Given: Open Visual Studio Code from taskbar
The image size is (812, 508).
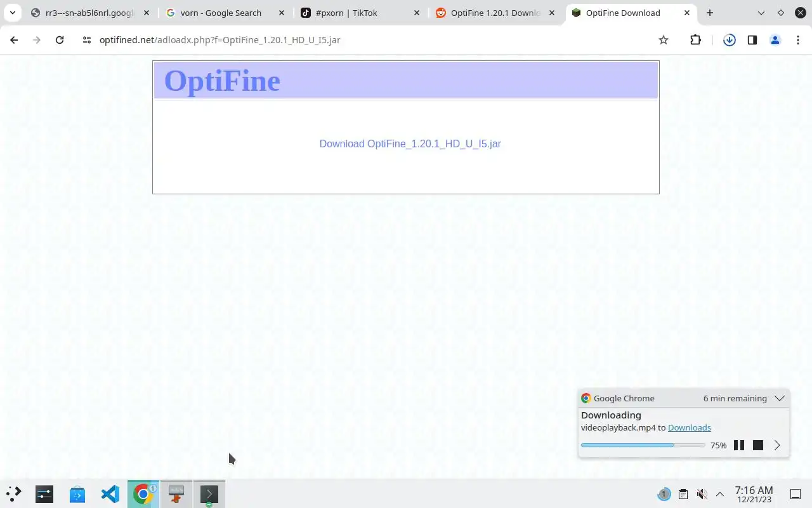Looking at the screenshot, I should pos(110,493).
